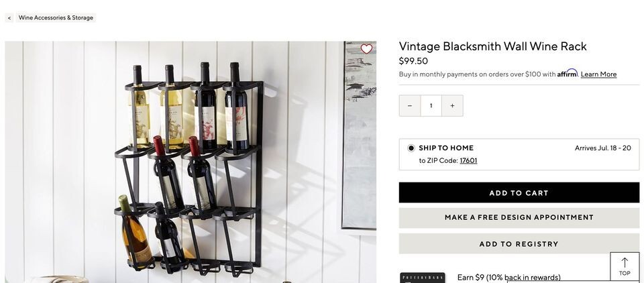
Task: Change the ZIP code 17601
Action: pos(468,160)
